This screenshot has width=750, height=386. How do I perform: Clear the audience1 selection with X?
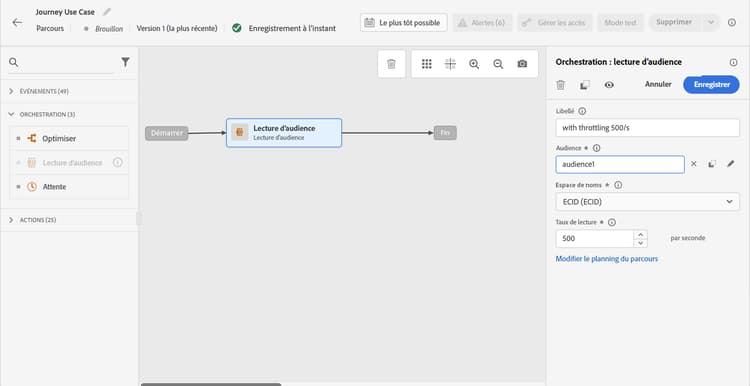(694, 164)
